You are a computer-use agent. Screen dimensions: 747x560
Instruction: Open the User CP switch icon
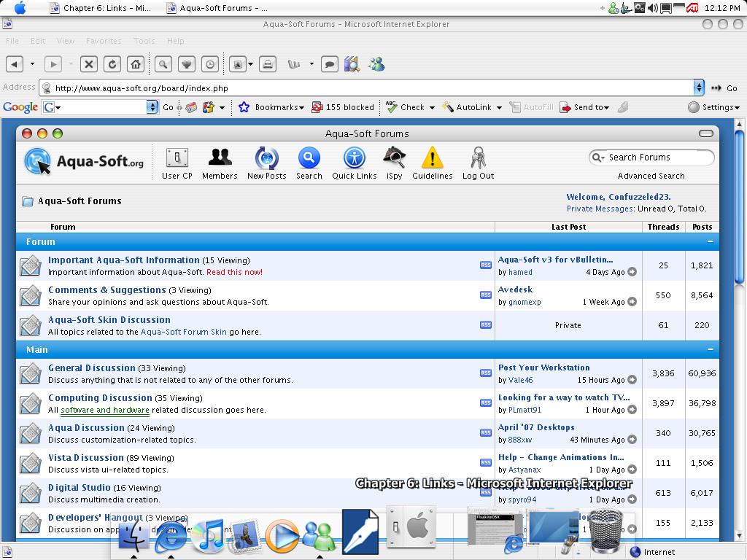click(x=177, y=157)
